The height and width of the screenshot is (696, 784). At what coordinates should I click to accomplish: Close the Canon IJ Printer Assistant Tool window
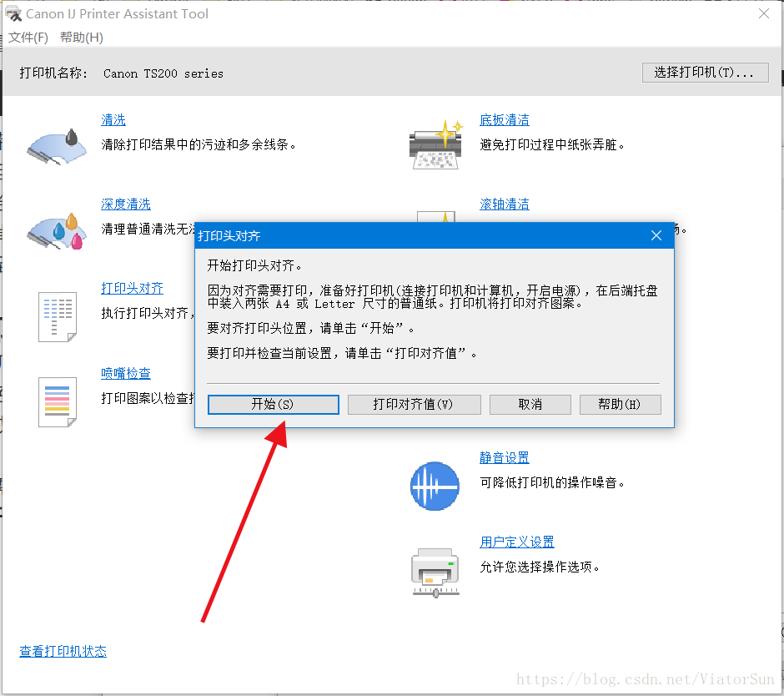(x=763, y=13)
